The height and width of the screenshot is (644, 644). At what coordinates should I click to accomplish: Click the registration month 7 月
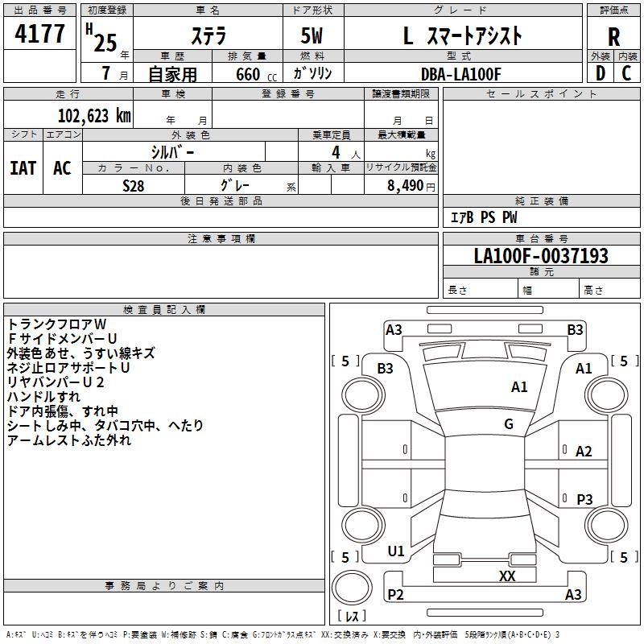click(x=114, y=73)
